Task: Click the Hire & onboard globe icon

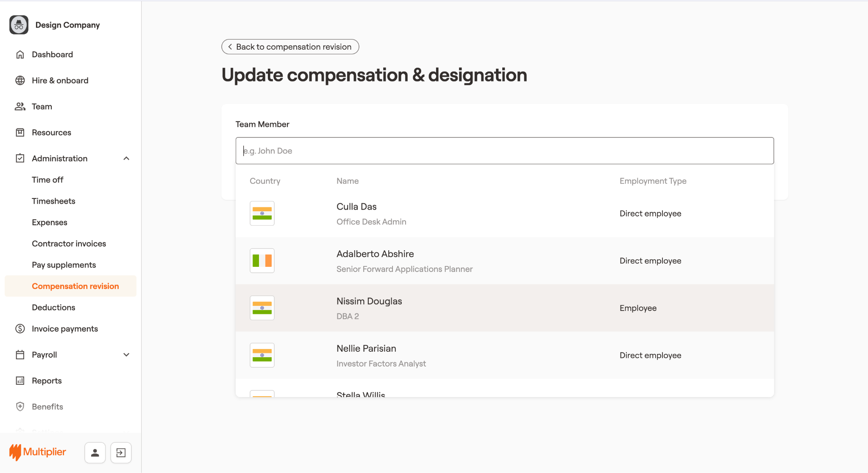Action: tap(20, 81)
